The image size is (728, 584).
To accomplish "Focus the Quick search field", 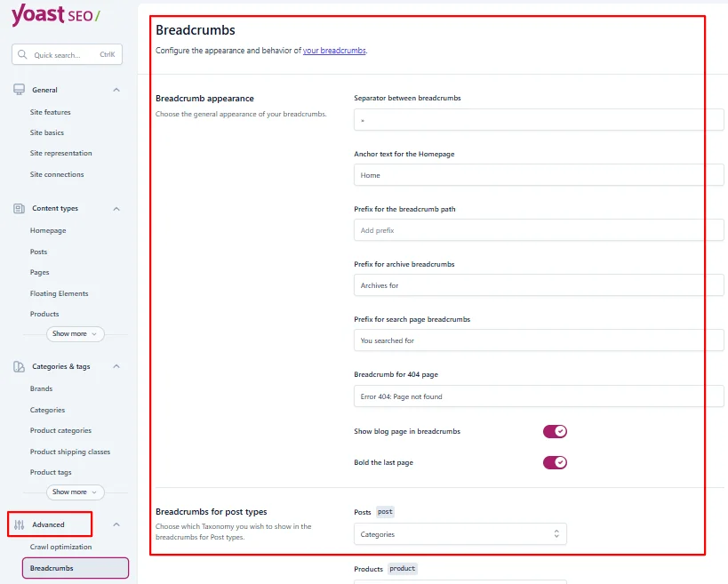I will click(x=67, y=54).
